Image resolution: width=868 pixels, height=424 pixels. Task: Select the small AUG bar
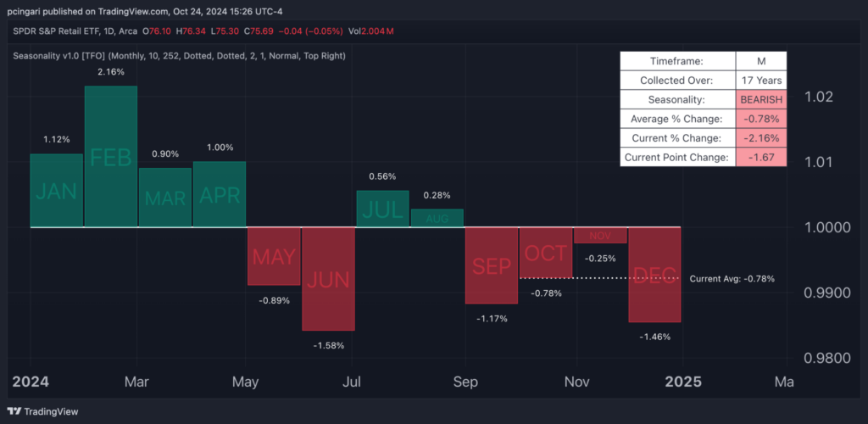point(437,218)
